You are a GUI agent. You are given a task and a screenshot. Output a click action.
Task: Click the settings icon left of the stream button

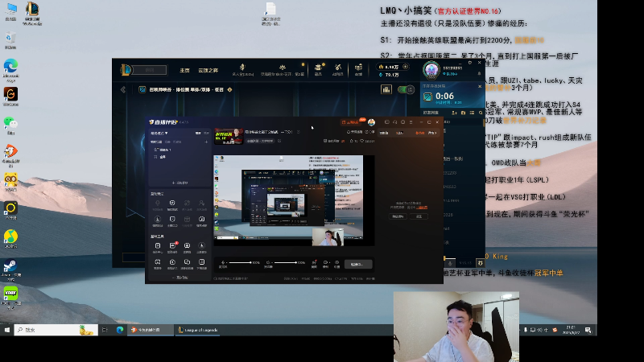click(336, 264)
